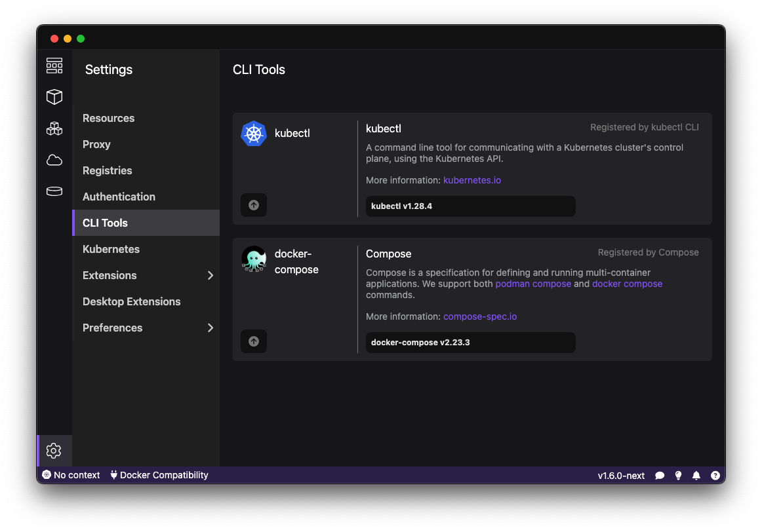Switch to the Kubernetes settings page
The height and width of the screenshot is (532, 762).
point(111,249)
